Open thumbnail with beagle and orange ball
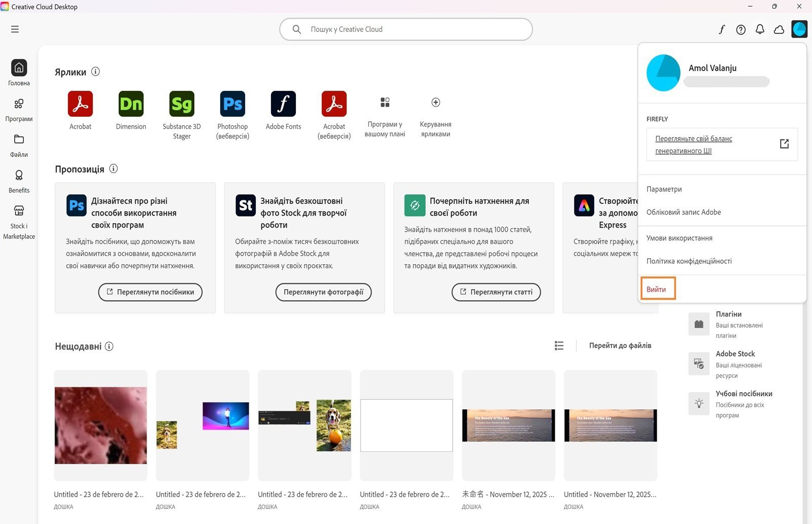 (x=304, y=426)
